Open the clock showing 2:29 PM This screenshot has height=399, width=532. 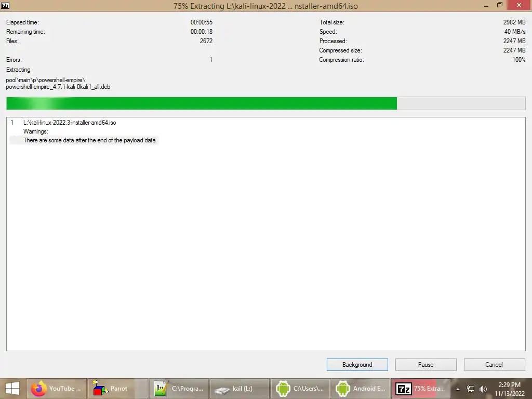(x=509, y=389)
